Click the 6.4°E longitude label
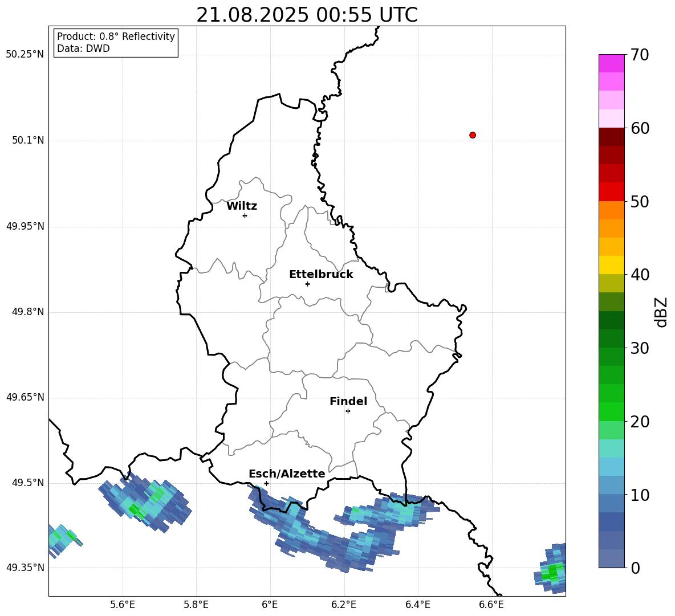 417,605
